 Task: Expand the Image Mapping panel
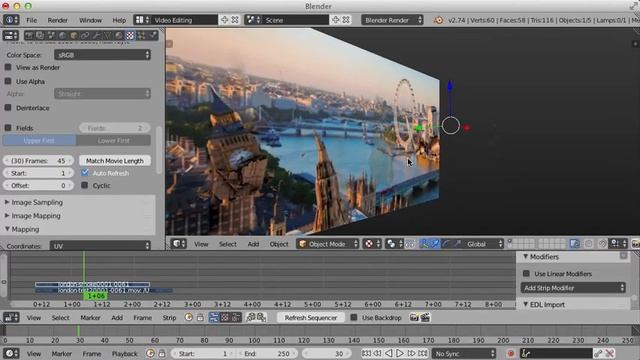(x=36, y=216)
